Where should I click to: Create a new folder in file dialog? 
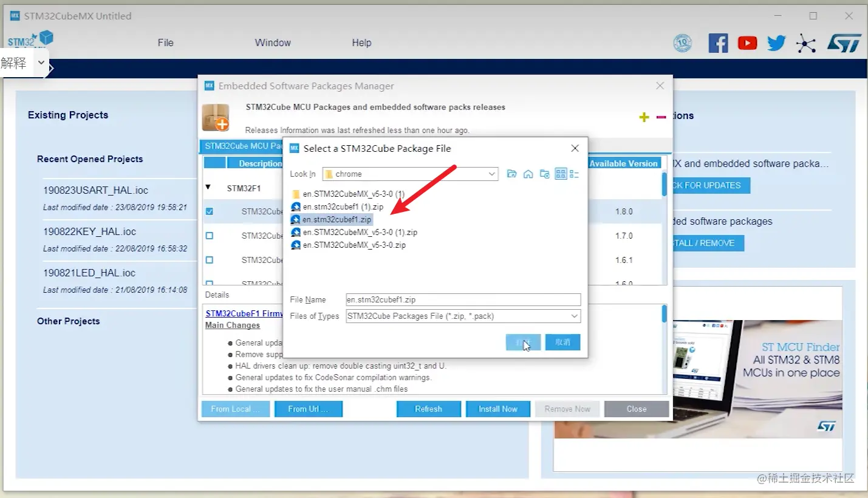544,174
